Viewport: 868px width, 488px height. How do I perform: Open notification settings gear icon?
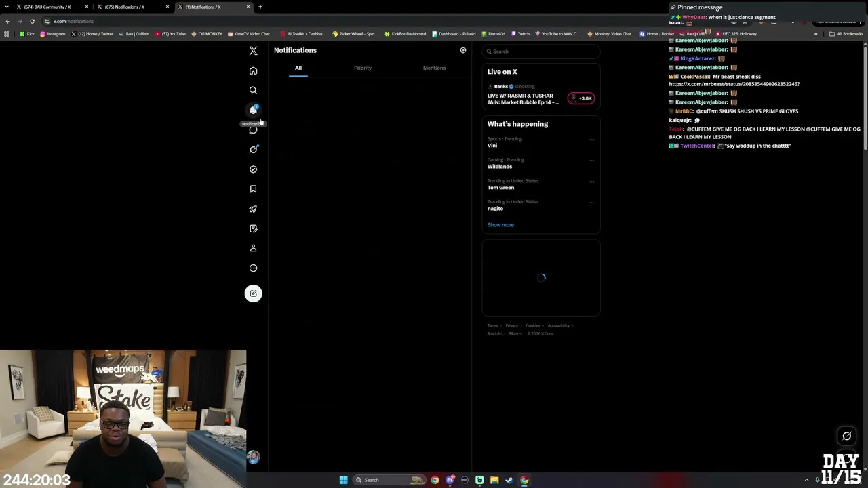pos(463,50)
